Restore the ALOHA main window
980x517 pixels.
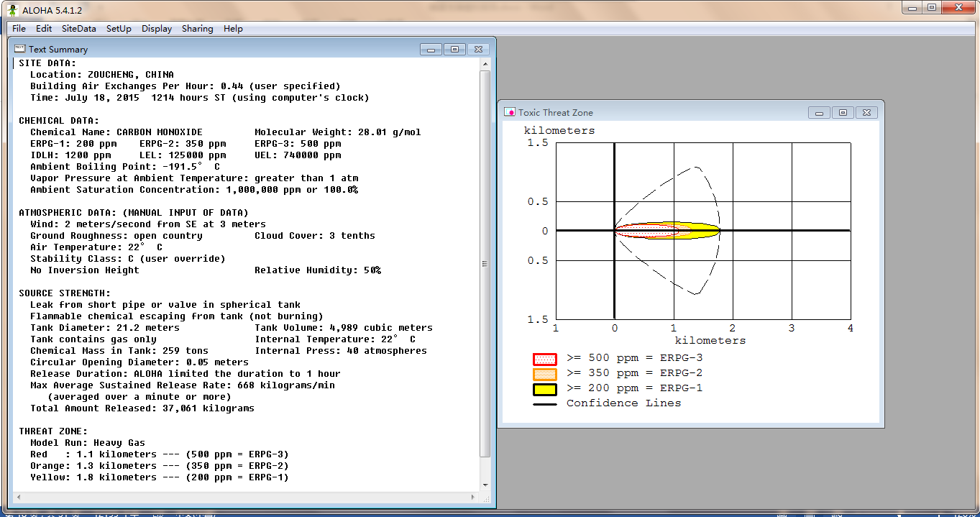[x=932, y=7]
